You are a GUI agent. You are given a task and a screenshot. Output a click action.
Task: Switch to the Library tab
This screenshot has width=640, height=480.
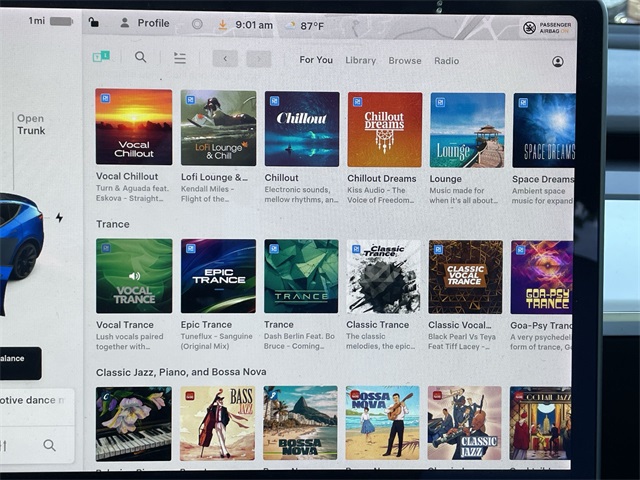(360, 60)
